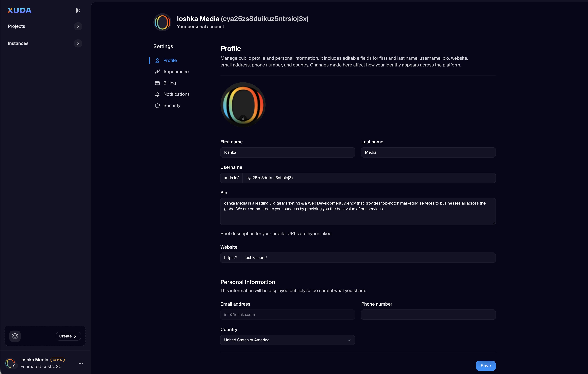Go to the Security settings tab

click(172, 106)
